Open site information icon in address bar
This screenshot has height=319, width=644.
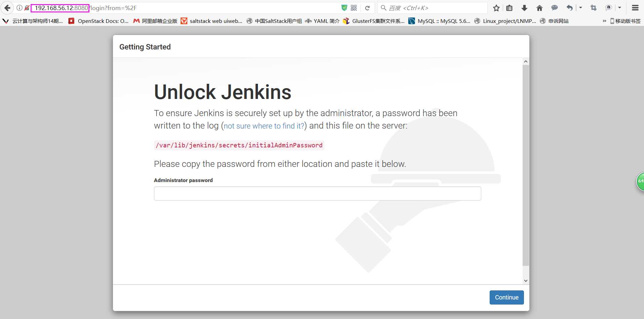(x=20, y=8)
